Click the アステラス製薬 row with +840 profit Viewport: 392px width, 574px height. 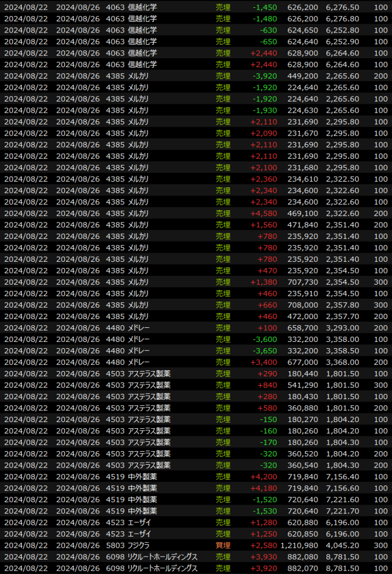tap(196, 385)
